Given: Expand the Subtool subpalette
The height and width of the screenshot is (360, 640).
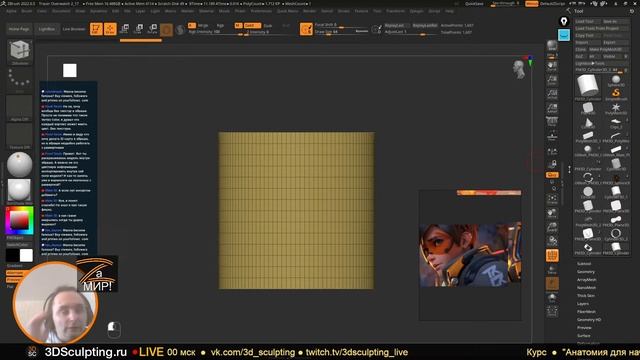Looking at the screenshot, I should click(x=584, y=264).
